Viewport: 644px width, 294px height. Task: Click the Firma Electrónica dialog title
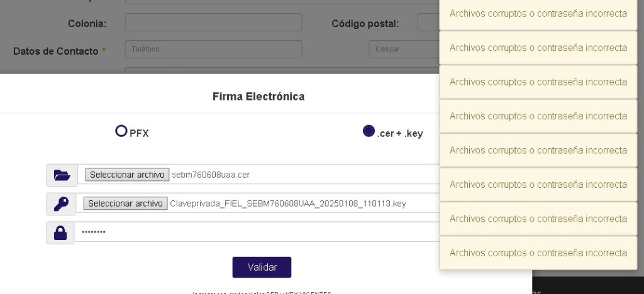coord(258,96)
